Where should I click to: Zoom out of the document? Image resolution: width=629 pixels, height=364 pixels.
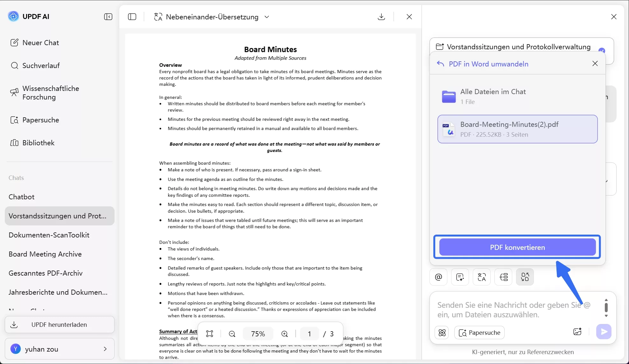[232, 334]
